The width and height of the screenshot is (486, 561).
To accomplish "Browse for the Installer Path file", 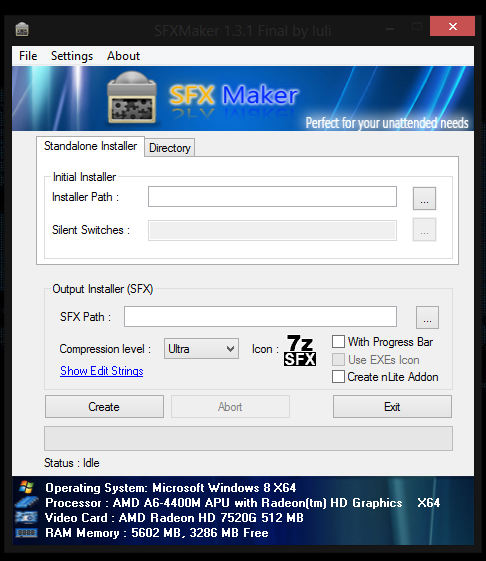I will 424,198.
